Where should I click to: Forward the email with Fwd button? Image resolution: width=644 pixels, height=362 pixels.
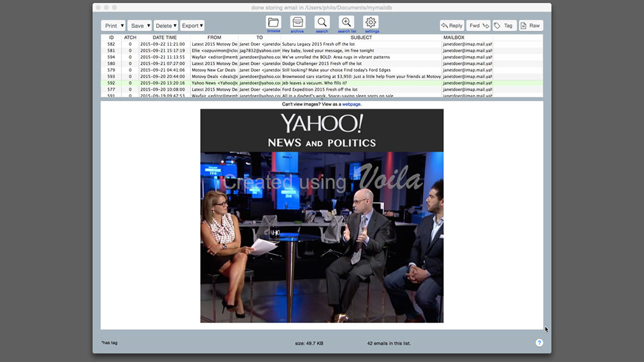(x=479, y=26)
